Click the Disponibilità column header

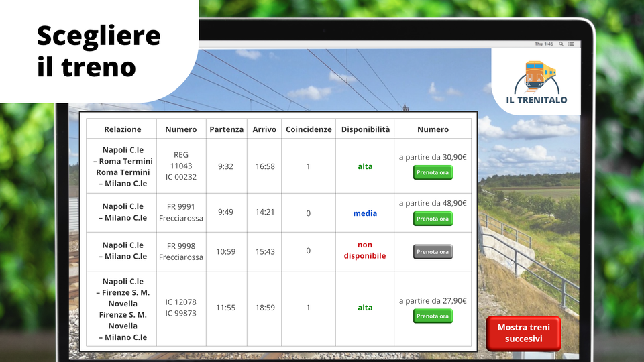[x=365, y=129]
